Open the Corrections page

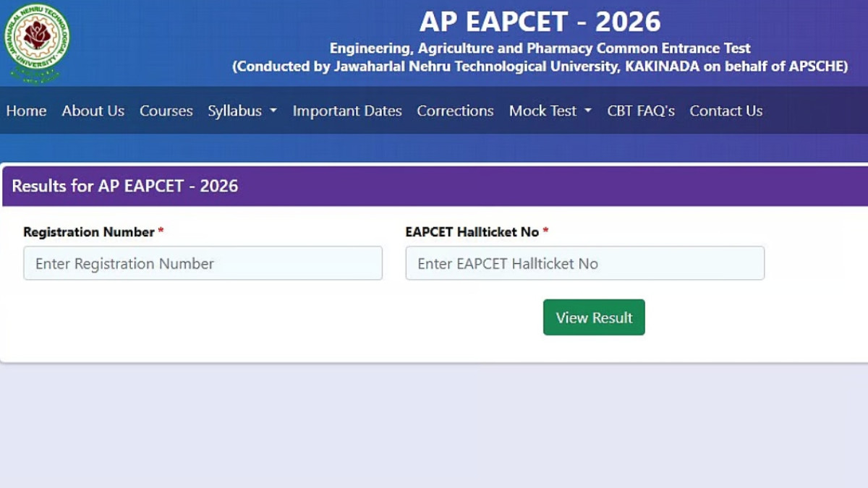click(x=455, y=111)
